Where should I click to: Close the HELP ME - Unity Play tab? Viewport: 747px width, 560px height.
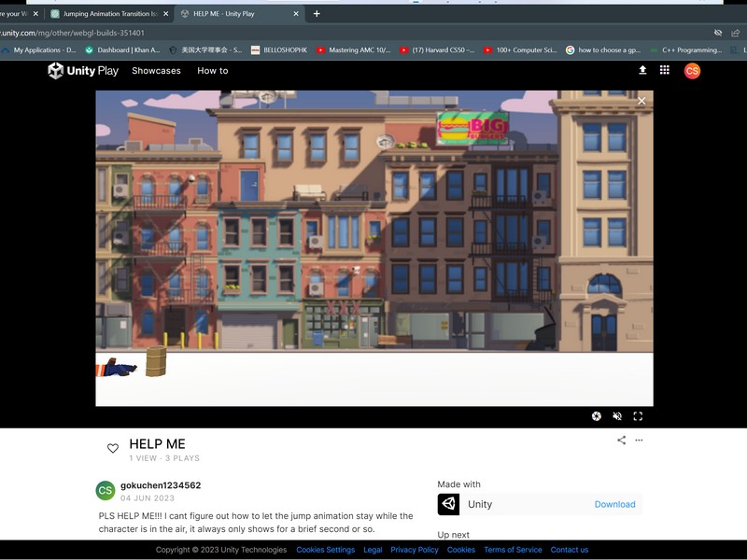(x=296, y=14)
